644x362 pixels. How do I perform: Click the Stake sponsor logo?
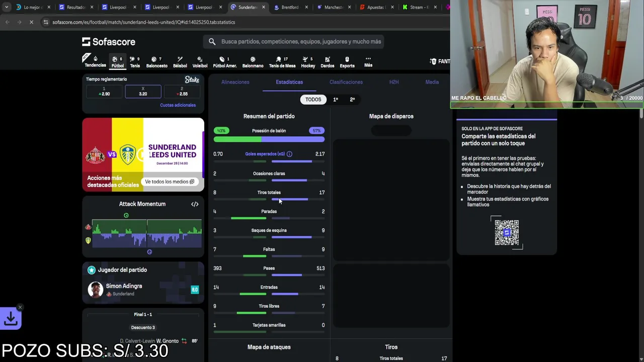tap(192, 79)
